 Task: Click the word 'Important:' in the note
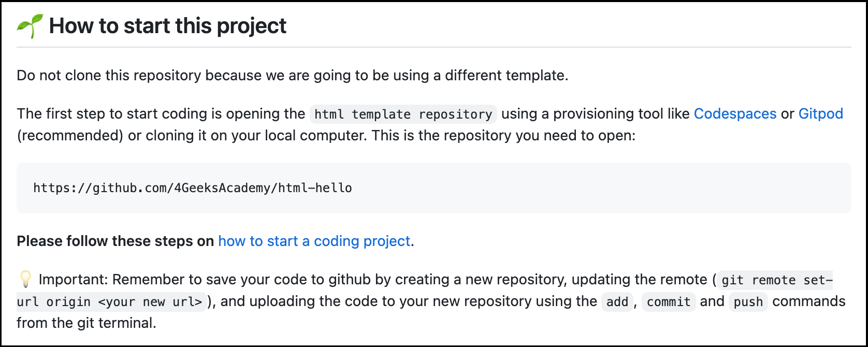tap(73, 280)
